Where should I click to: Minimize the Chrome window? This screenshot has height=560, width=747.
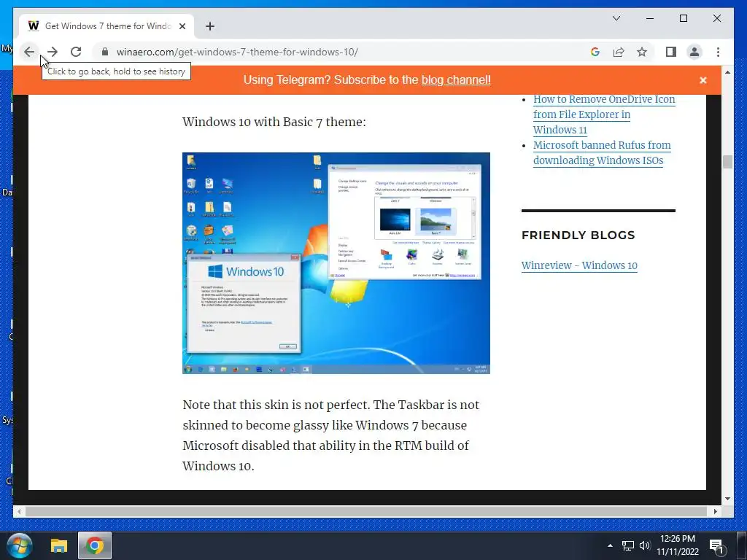pos(650,18)
